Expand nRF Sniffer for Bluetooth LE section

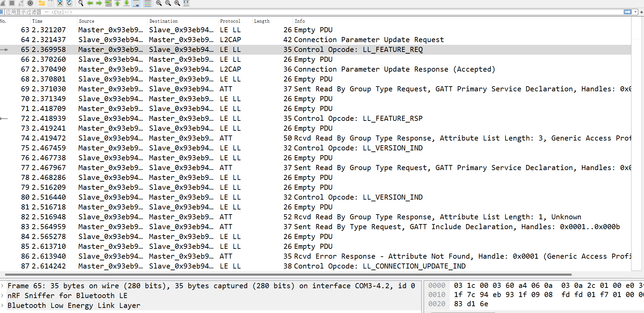pos(2,296)
